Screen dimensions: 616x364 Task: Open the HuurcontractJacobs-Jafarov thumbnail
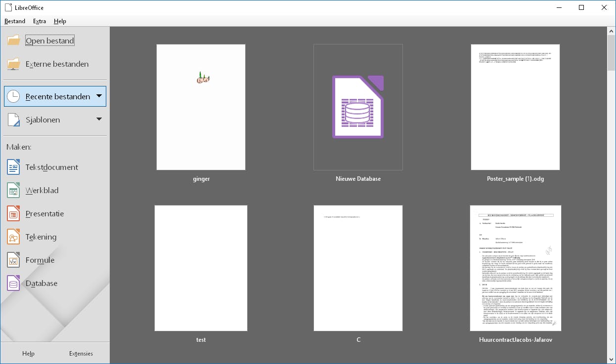pos(515,268)
